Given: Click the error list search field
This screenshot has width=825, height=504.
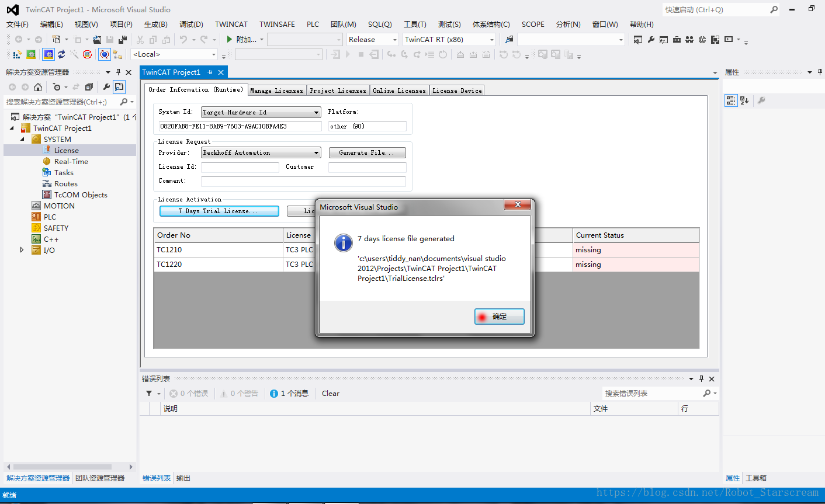Looking at the screenshot, I should click(x=651, y=393).
